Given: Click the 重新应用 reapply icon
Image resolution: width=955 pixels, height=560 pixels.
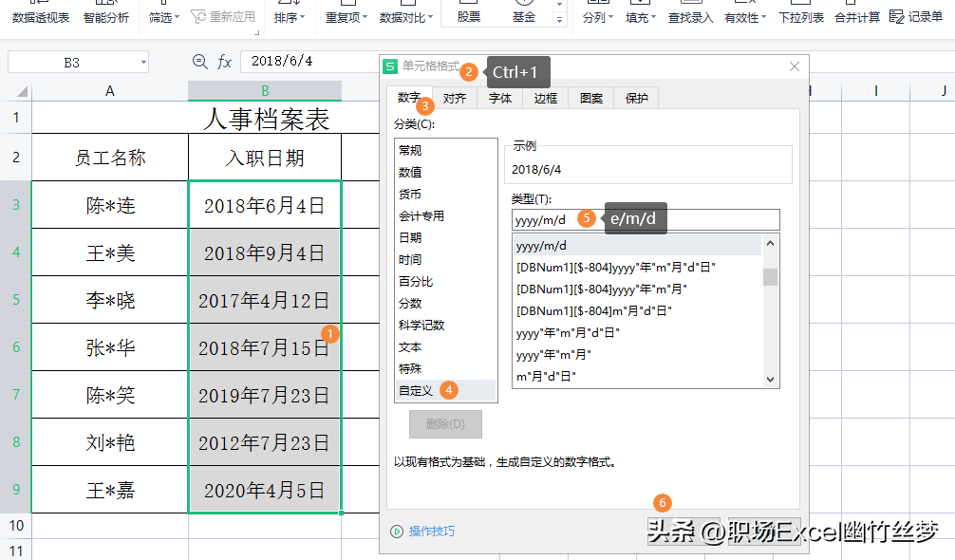Looking at the screenshot, I should pos(199,16).
